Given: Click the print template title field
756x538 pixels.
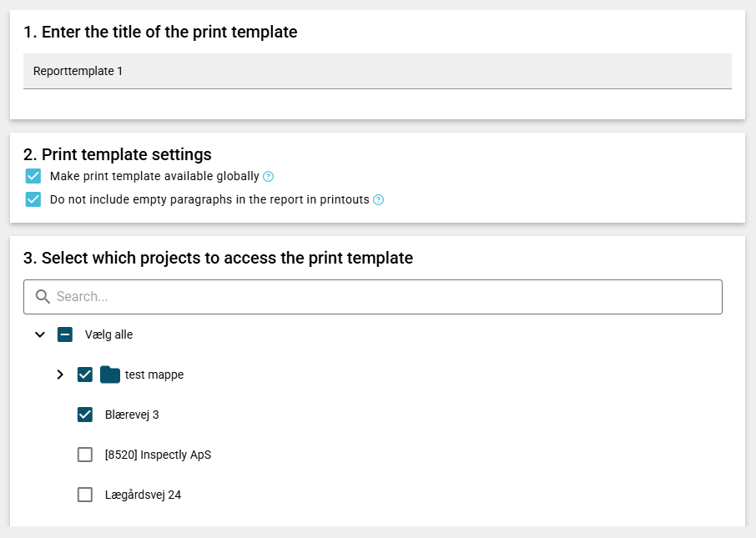Looking at the screenshot, I should [377, 71].
